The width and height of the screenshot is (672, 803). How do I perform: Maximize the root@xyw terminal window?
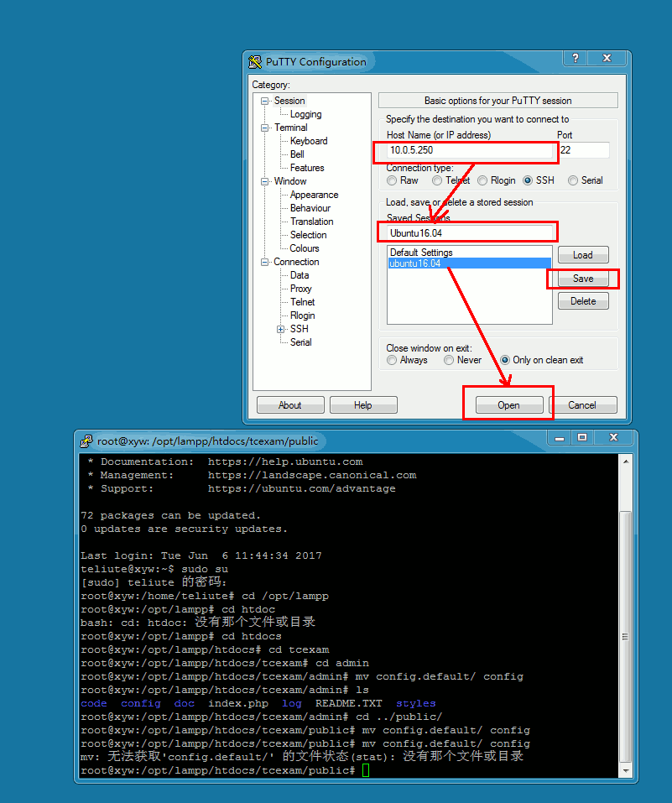point(582,438)
